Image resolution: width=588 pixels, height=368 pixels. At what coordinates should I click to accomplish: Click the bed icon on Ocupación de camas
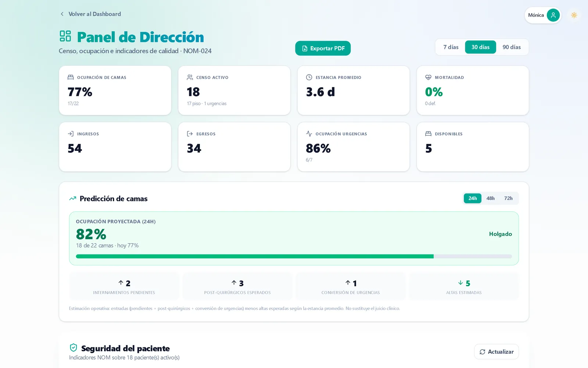click(71, 77)
